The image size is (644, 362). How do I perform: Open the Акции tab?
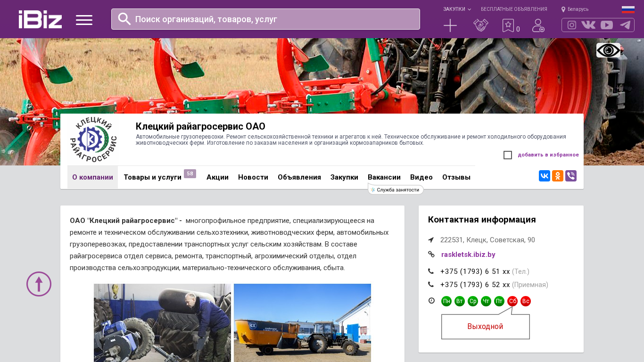[217, 177]
